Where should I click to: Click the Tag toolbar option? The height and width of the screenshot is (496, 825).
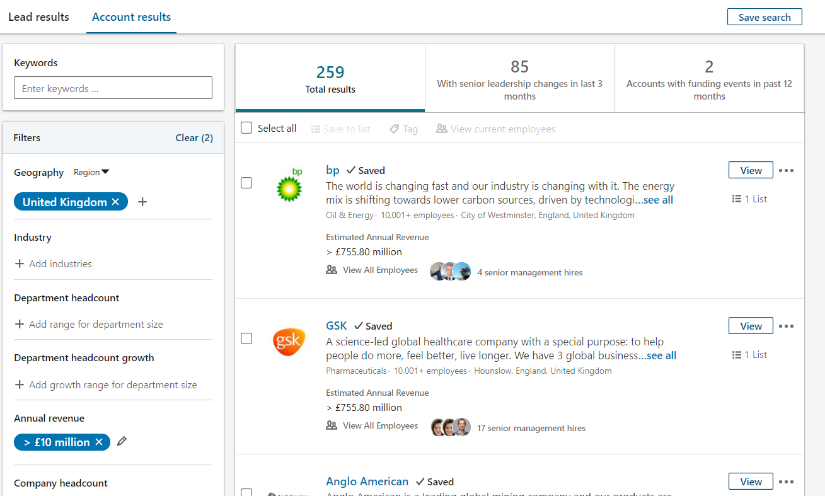(x=404, y=129)
